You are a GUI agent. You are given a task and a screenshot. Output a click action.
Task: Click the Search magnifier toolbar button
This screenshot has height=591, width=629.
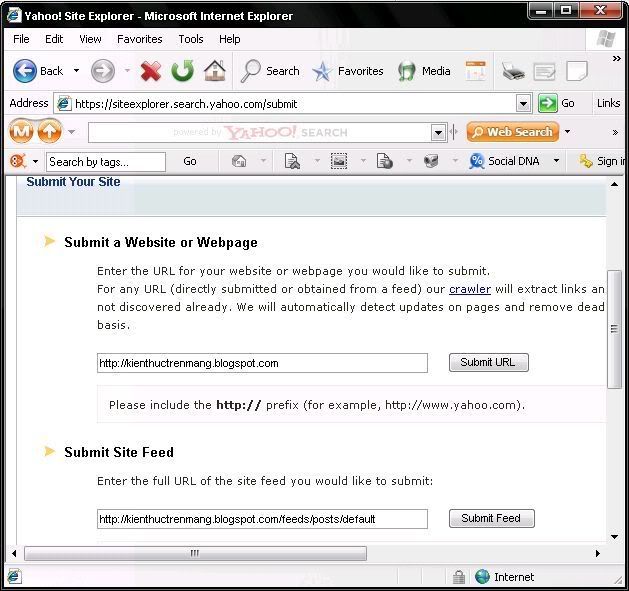click(252, 71)
